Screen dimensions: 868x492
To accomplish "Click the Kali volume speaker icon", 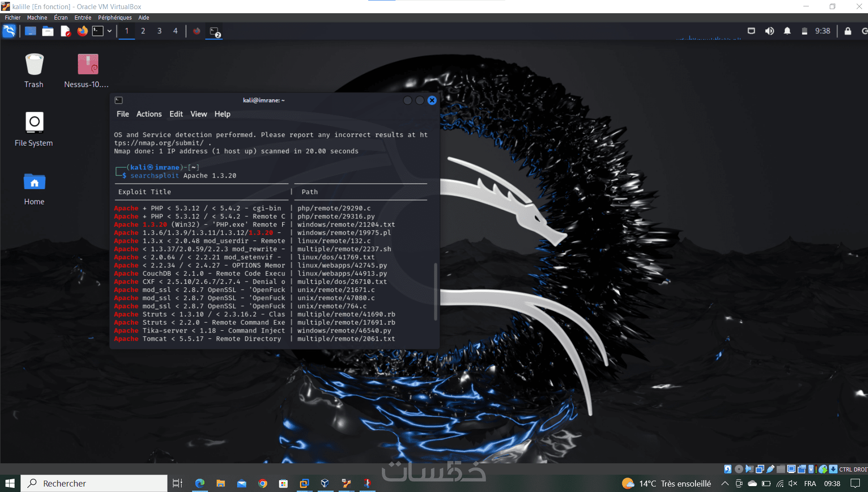I will click(x=769, y=31).
